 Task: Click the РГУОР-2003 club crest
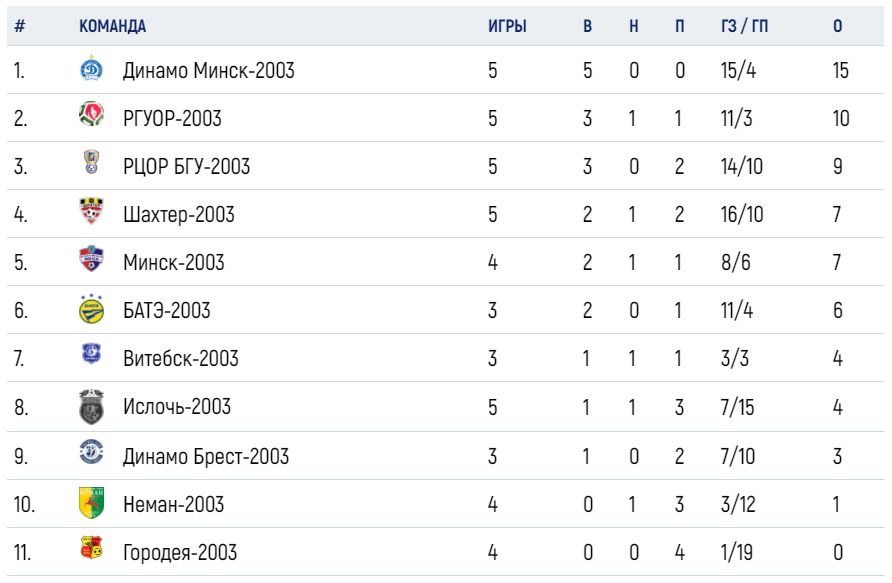click(91, 114)
